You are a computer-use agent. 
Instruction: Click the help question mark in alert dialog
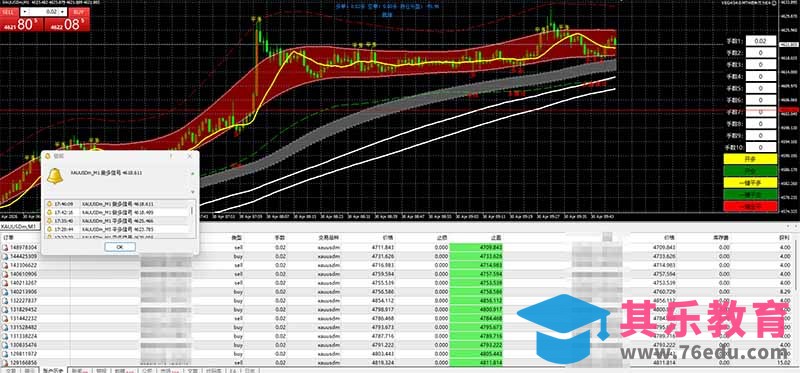170,156
